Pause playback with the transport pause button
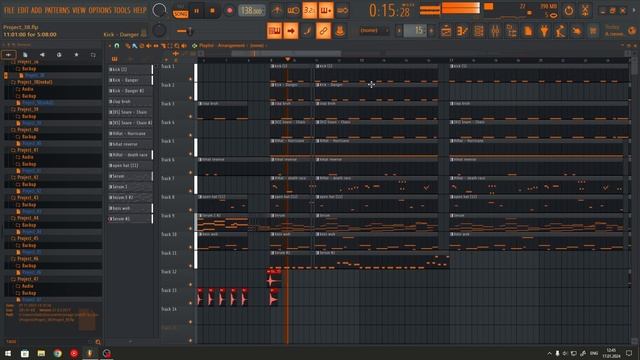This screenshot has height=360, width=640. tap(196, 11)
